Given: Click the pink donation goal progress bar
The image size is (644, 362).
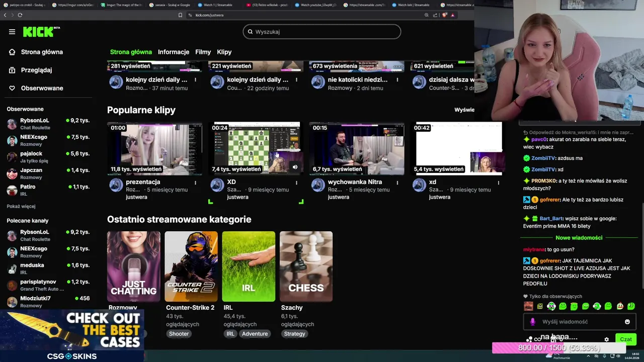Looking at the screenshot, I should point(558,348).
